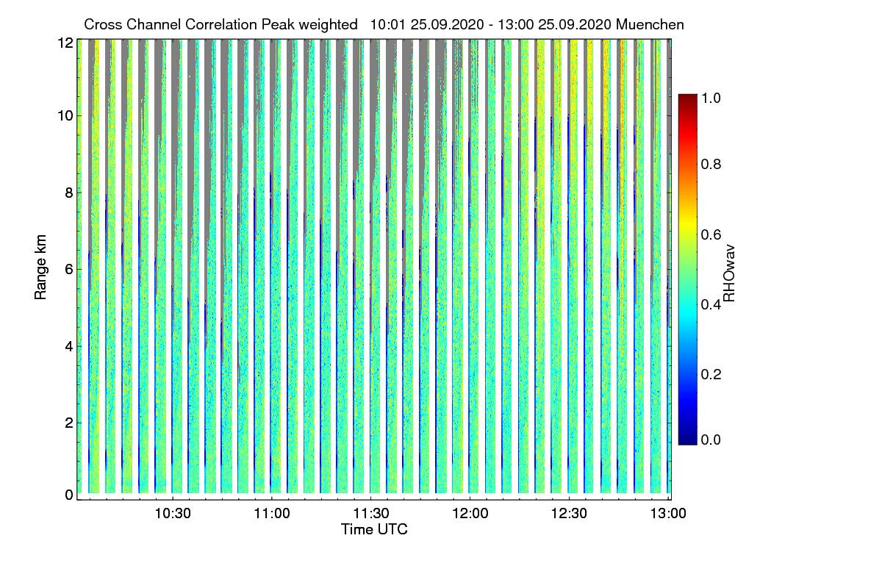Click the y-axis tick label '6'
This screenshot has height=588, width=882.
69,269
